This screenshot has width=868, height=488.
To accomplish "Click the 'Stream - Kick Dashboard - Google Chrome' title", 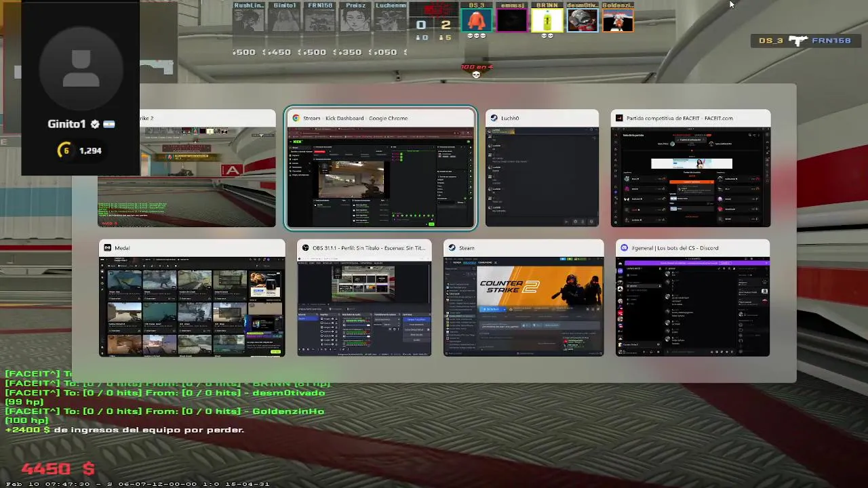I will pyautogui.click(x=355, y=118).
